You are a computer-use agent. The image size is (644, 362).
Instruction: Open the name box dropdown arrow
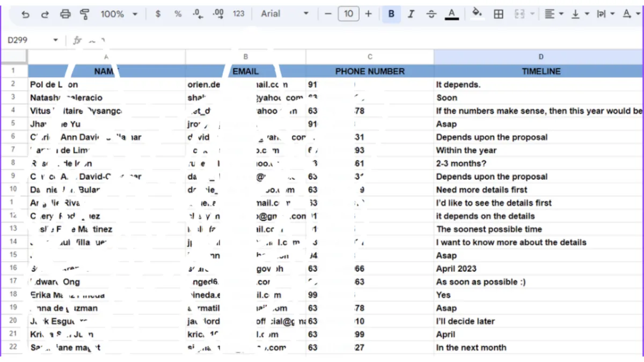(x=55, y=40)
